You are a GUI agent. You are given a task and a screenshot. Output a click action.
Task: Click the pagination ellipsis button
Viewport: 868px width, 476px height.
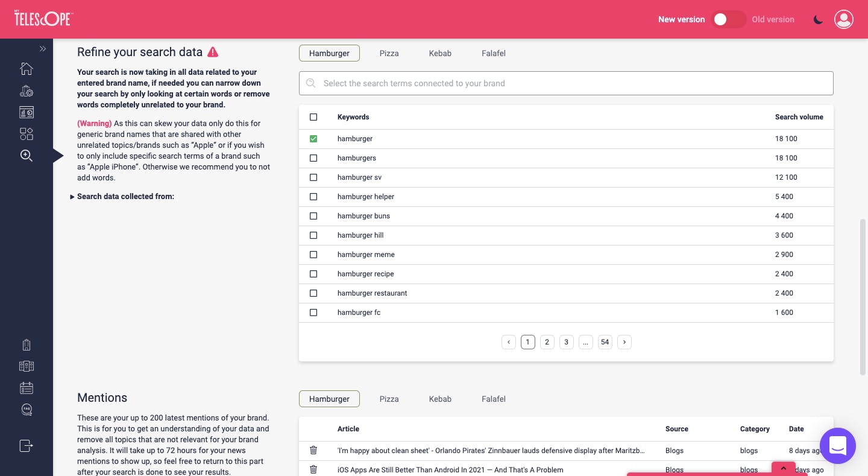pos(586,342)
